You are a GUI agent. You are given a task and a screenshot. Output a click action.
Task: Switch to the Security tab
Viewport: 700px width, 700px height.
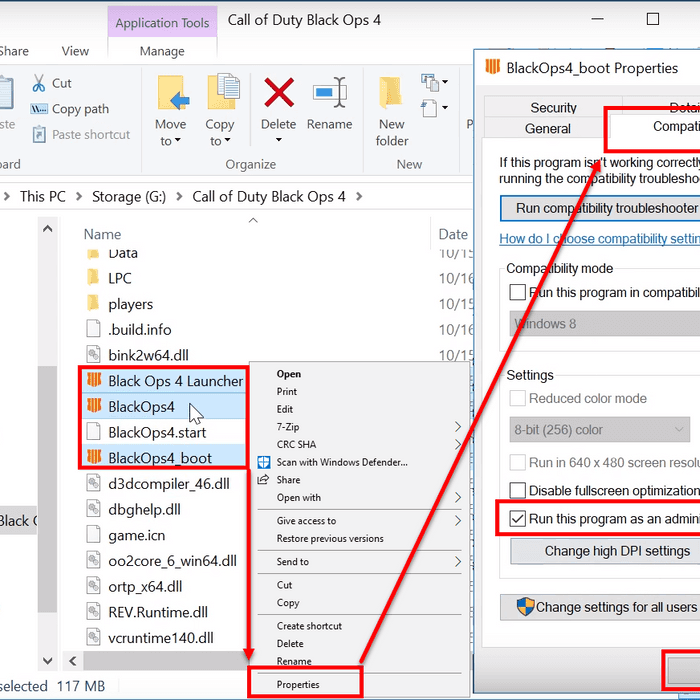click(x=553, y=107)
